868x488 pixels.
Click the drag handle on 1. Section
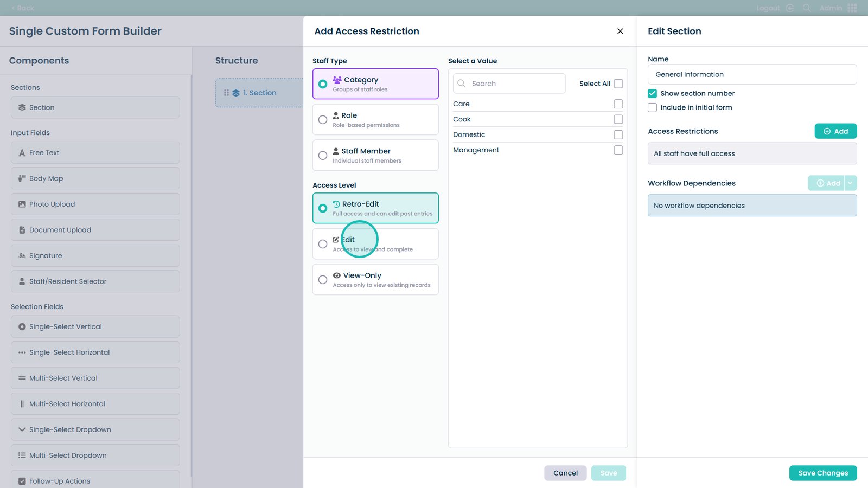pos(226,93)
